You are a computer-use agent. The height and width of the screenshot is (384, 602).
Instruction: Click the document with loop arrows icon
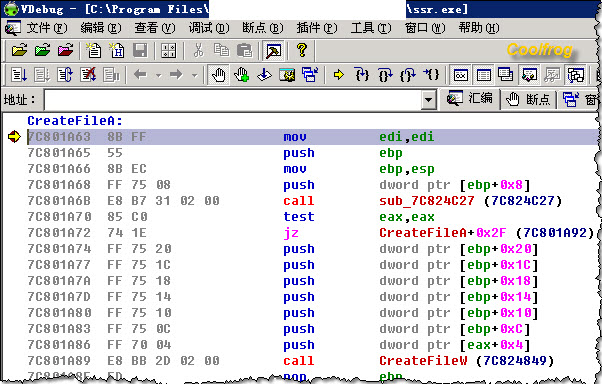[x=65, y=75]
